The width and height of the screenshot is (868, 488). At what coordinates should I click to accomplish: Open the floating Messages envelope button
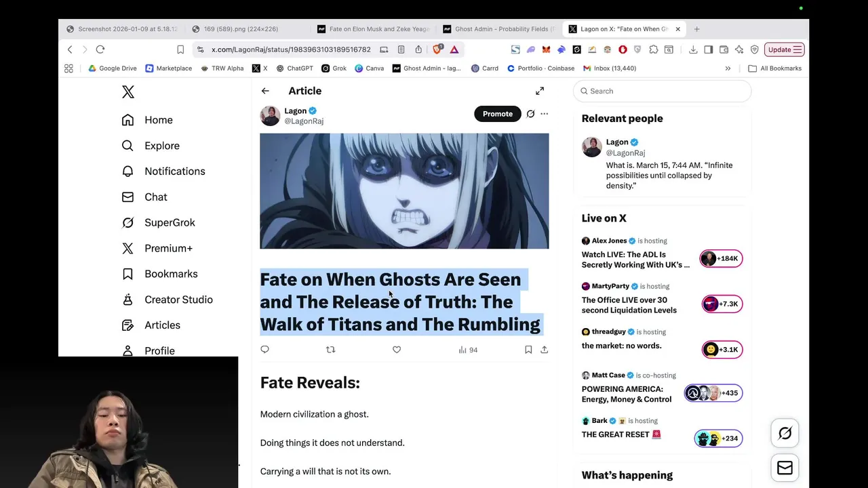coord(785,468)
